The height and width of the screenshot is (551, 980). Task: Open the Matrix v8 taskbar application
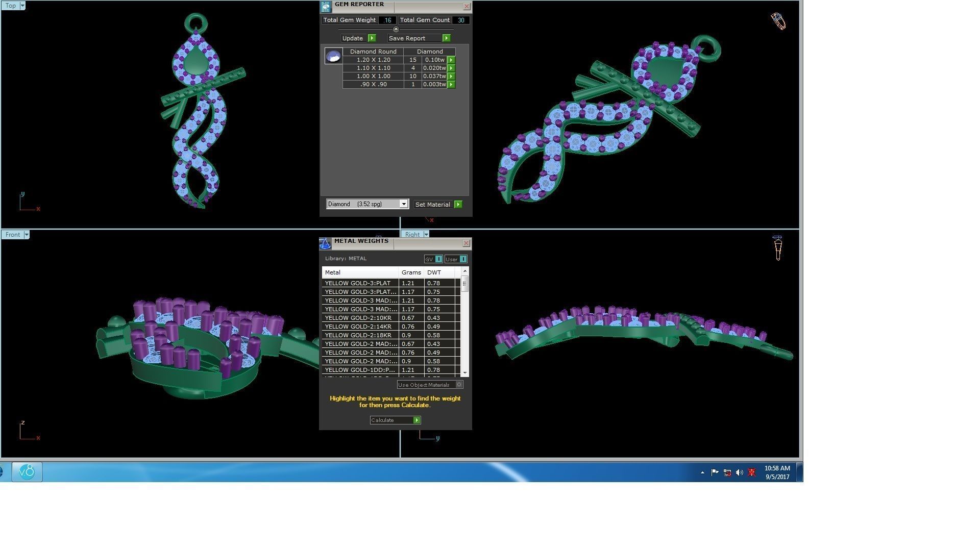27,471
